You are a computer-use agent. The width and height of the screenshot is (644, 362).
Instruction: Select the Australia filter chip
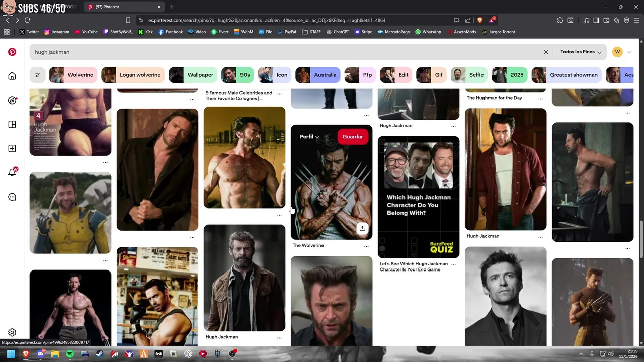(318, 75)
